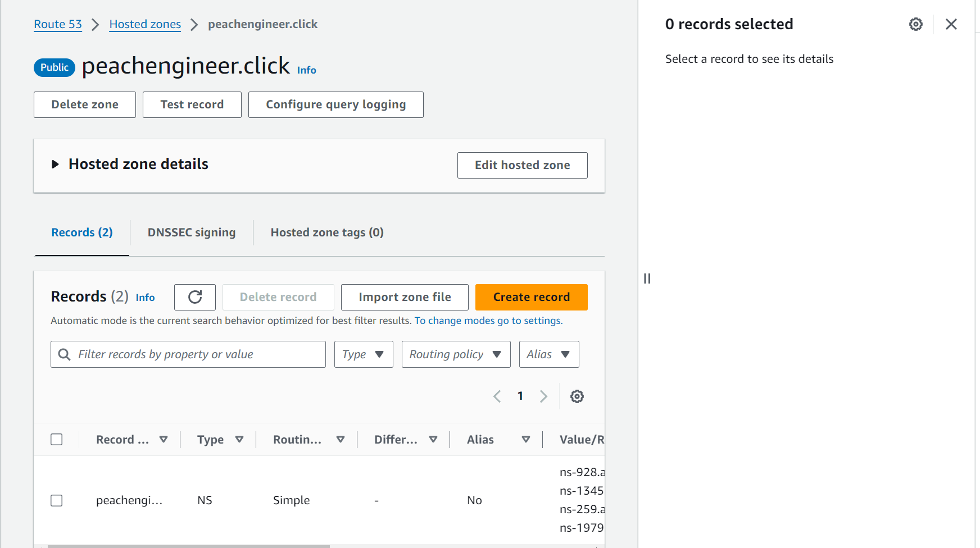Open Route 53 breadcrumb link
The height and width of the screenshot is (548, 980).
58,24
